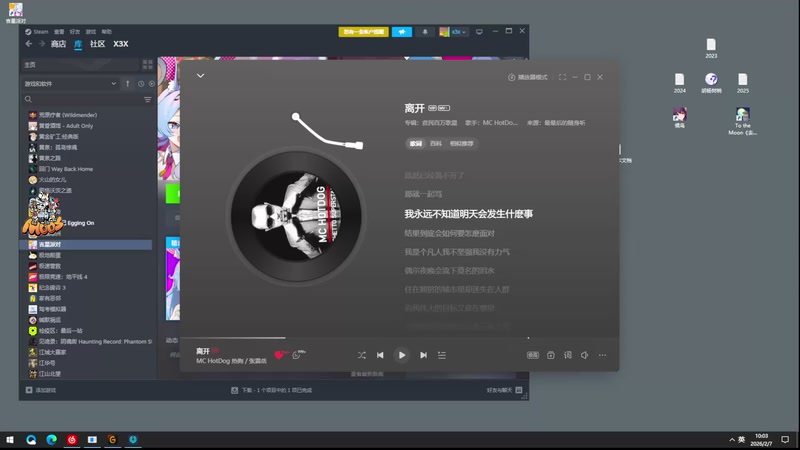Open 好友与聊天 friends and chat
Screen dimensions: 800x450
[x=504, y=390]
